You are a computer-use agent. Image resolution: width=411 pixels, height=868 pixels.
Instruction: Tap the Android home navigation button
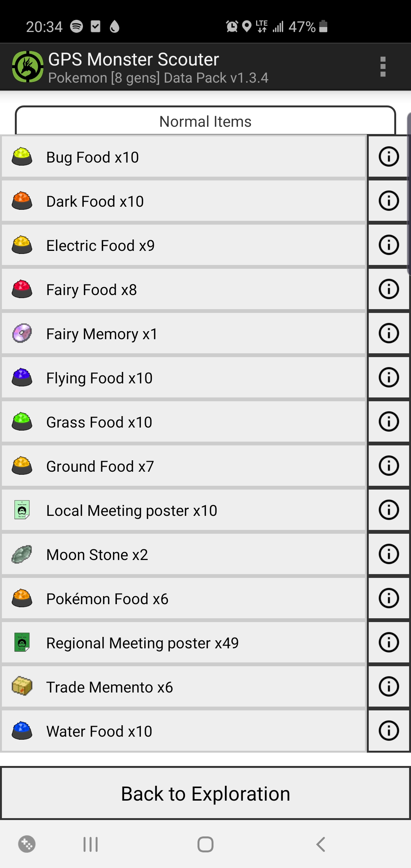coord(205,844)
